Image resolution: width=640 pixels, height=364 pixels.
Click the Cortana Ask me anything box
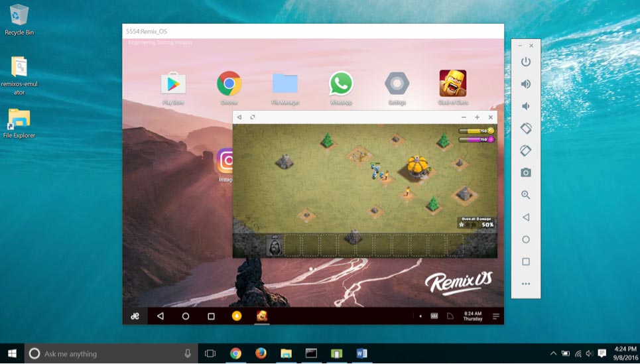111,353
